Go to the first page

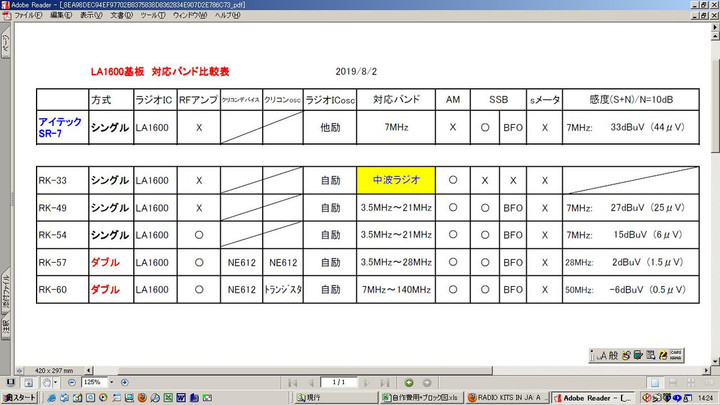[x=292, y=382]
